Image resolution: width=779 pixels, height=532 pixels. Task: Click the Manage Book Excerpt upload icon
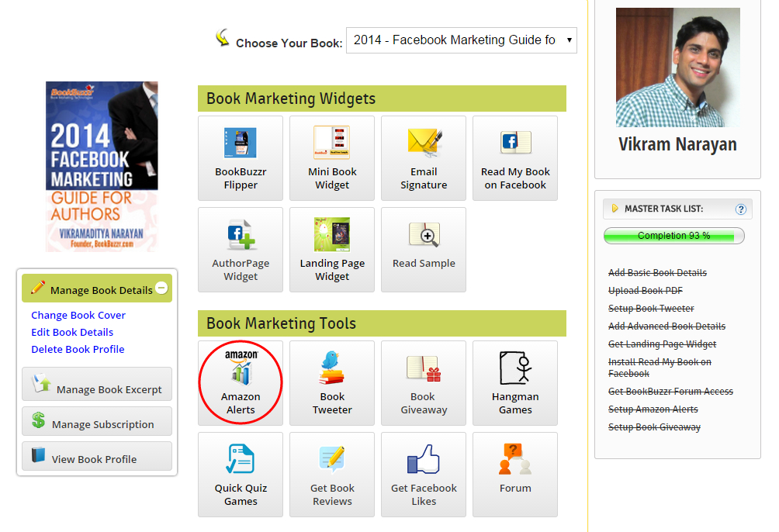(41, 383)
